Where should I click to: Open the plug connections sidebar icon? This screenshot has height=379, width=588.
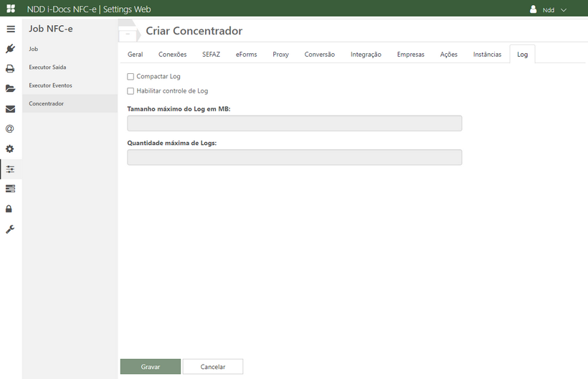(10, 49)
